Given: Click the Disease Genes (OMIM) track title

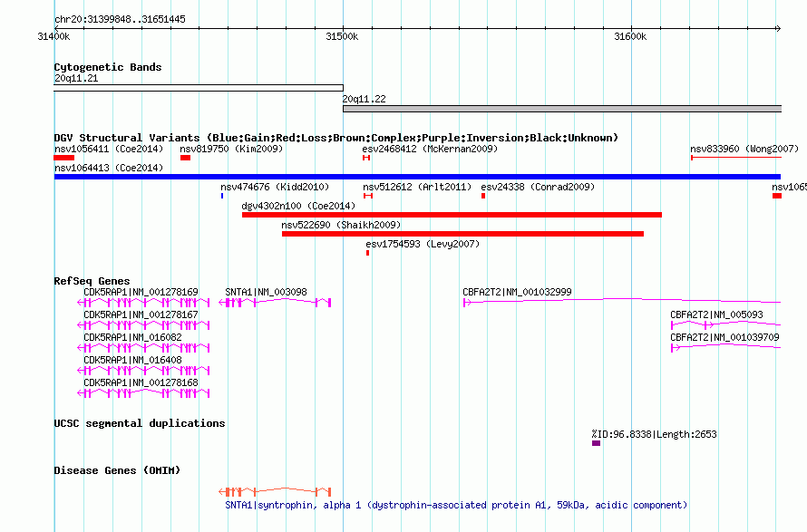Looking at the screenshot, I should (117, 470).
